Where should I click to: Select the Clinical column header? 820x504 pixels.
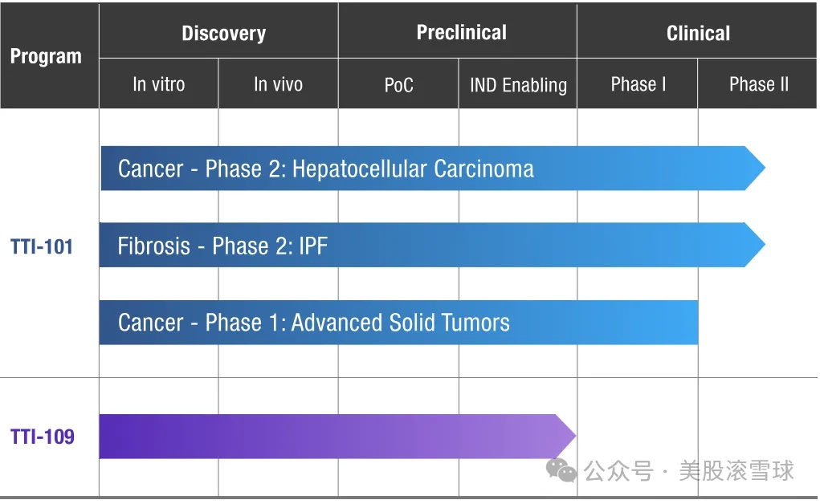tap(698, 34)
